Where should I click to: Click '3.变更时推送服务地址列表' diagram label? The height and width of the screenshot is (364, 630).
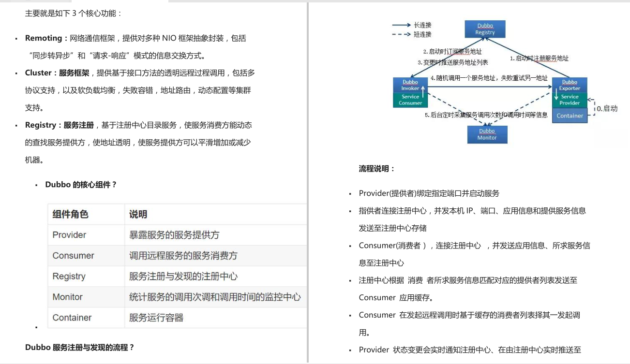(453, 62)
